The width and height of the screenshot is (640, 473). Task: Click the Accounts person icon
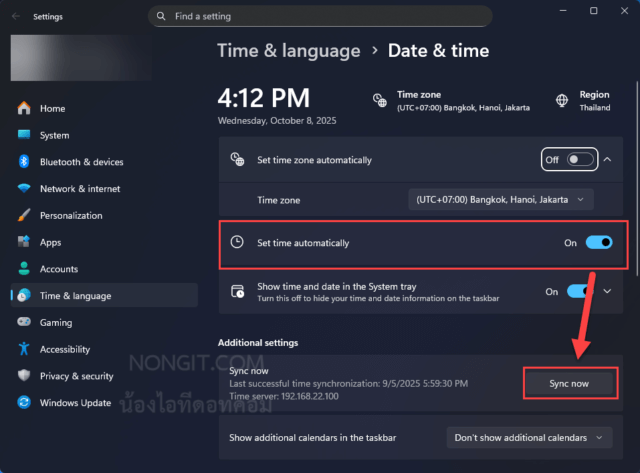pos(24,269)
